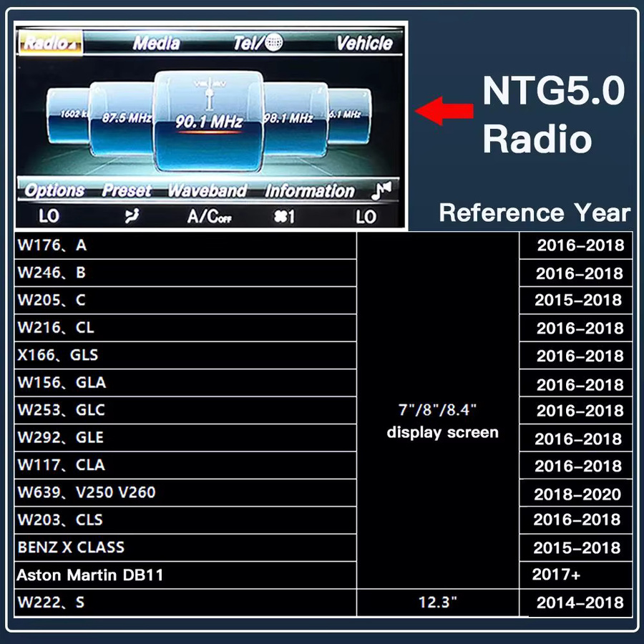
Task: Click the radio tower icon above 90.1 MHz
Action: coord(210,94)
